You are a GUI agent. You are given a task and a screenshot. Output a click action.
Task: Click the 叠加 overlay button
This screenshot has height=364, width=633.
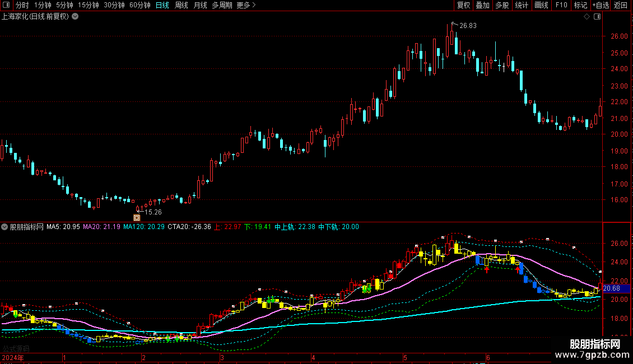pos(482,5)
